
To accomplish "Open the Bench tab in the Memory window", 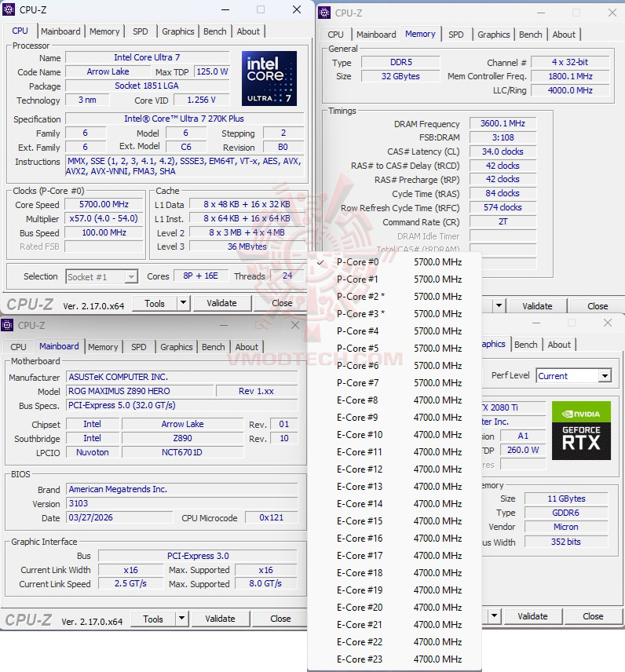I will coord(530,35).
